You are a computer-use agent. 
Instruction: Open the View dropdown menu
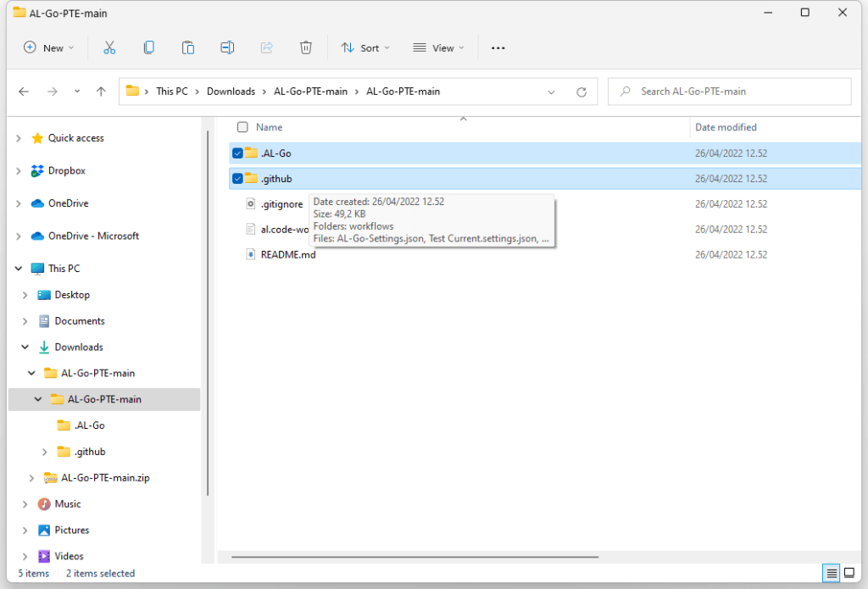coord(438,47)
